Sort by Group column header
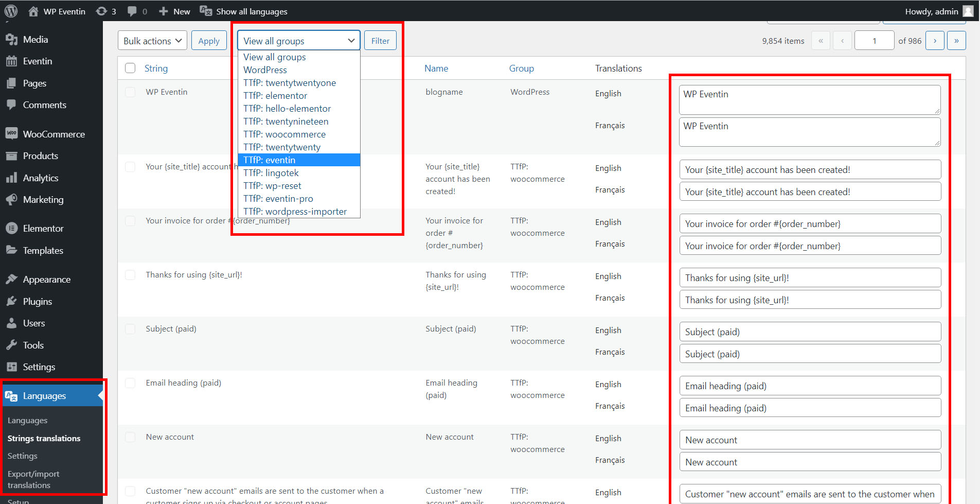The height and width of the screenshot is (504, 980). point(522,68)
